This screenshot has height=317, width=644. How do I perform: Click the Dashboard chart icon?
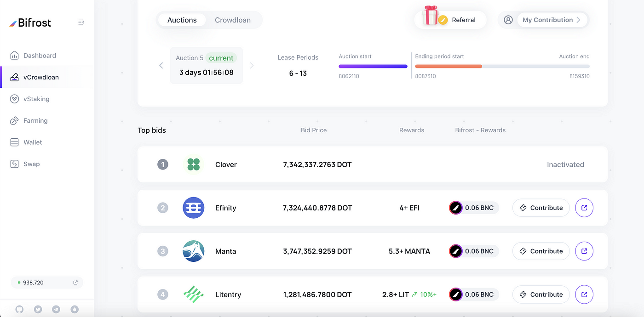[15, 56]
